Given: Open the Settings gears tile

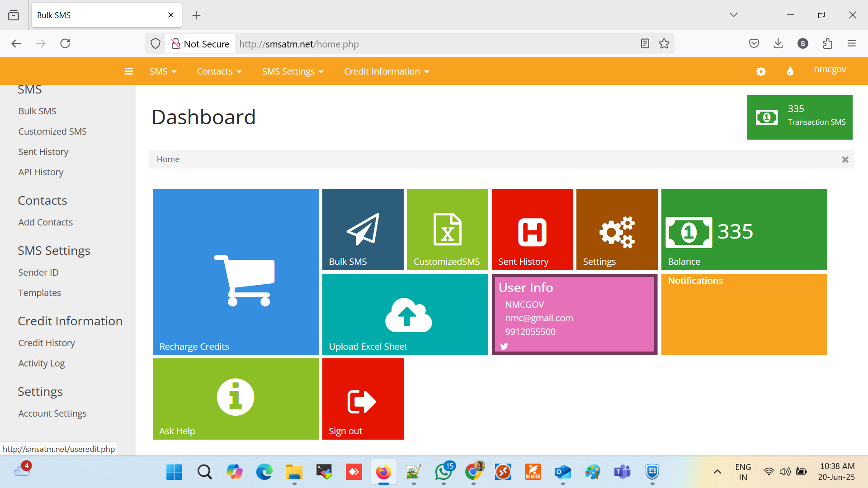Looking at the screenshot, I should pos(617,229).
